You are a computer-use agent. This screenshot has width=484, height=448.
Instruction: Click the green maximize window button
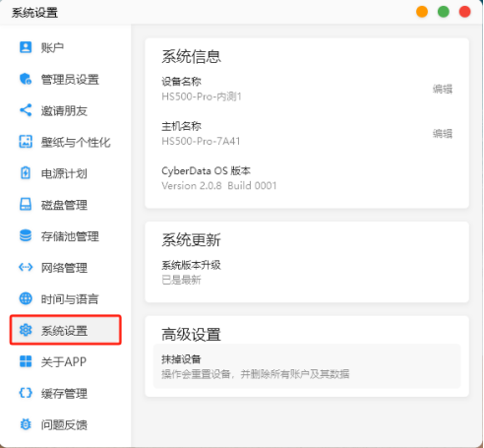(x=444, y=12)
